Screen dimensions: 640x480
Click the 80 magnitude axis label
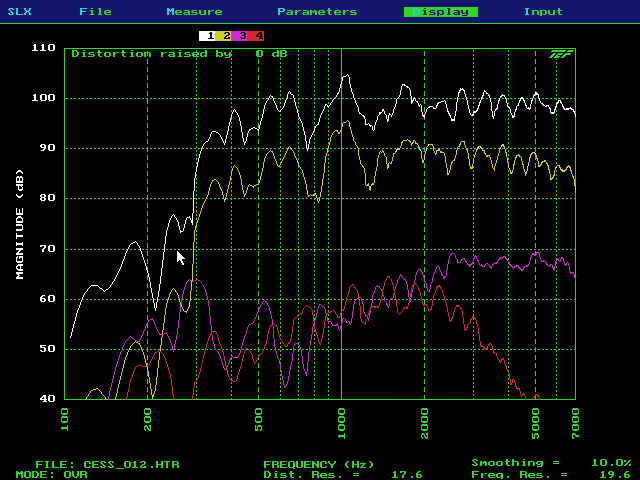(47, 198)
